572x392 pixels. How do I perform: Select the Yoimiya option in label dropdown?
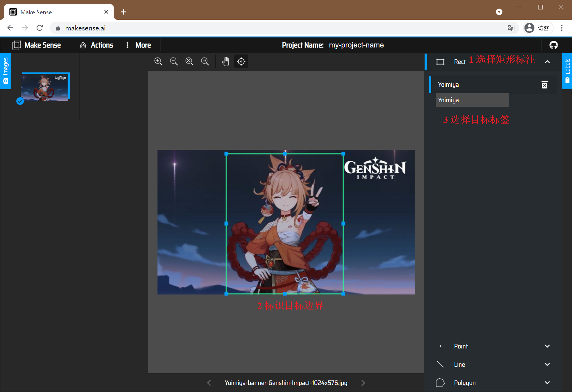[472, 100]
